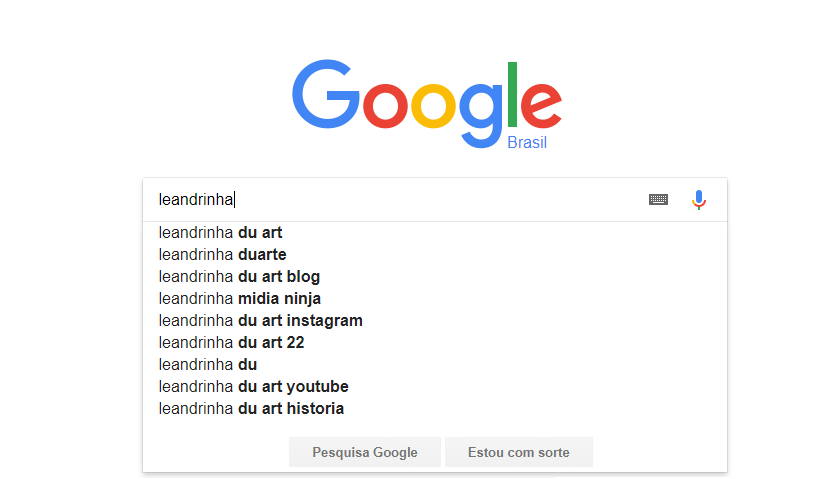
Task: Click the green letter l in the Google logo
Action: point(513,94)
